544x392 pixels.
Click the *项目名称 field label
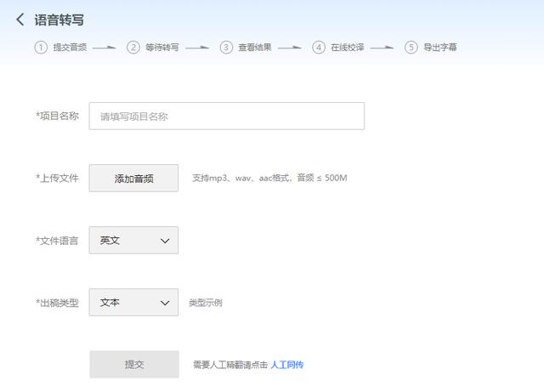58,116
